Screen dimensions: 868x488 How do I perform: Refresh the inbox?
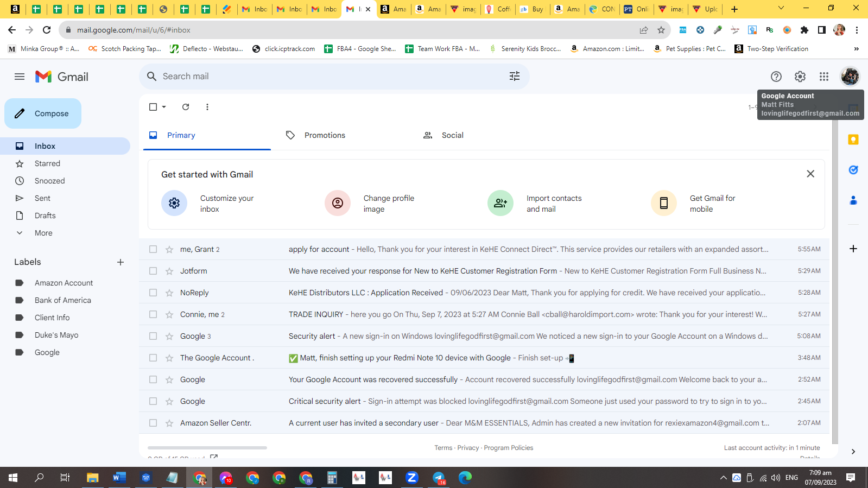(x=186, y=107)
